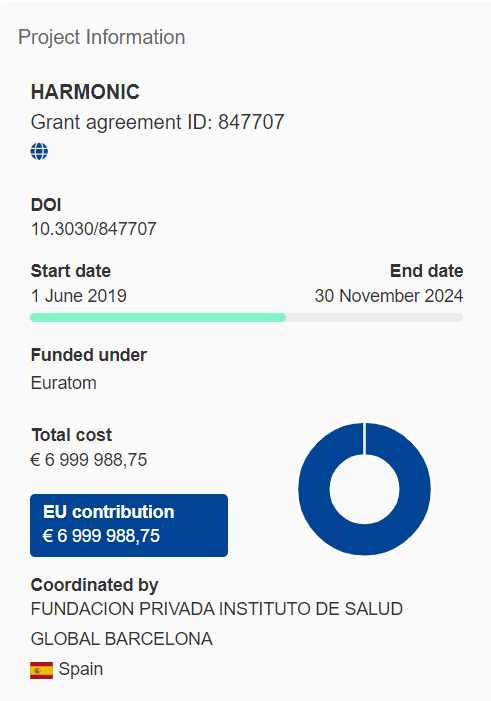Click the Euratom funding programme text
The height and width of the screenshot is (701, 491).
63,383
